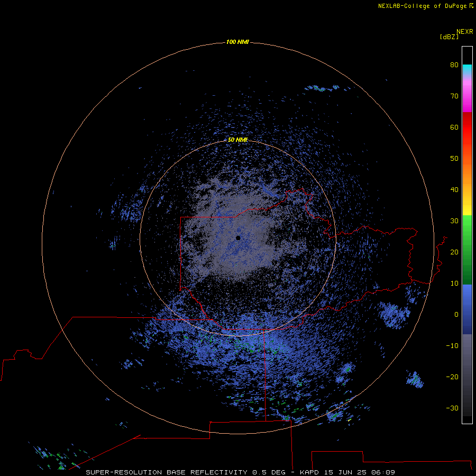Click the magenta segment of the color bar
The width and height of the screenshot is (476, 476).
point(467,97)
